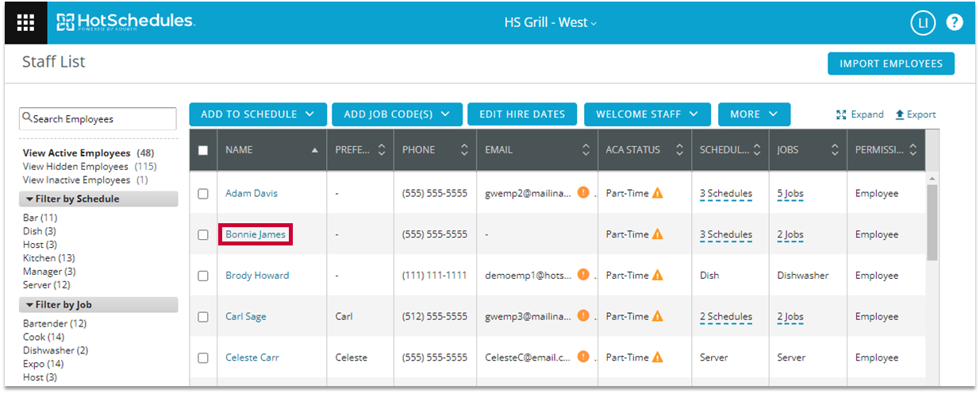The image size is (980, 394).
Task: Filter by Dishwasher job
Action: [x=56, y=351]
